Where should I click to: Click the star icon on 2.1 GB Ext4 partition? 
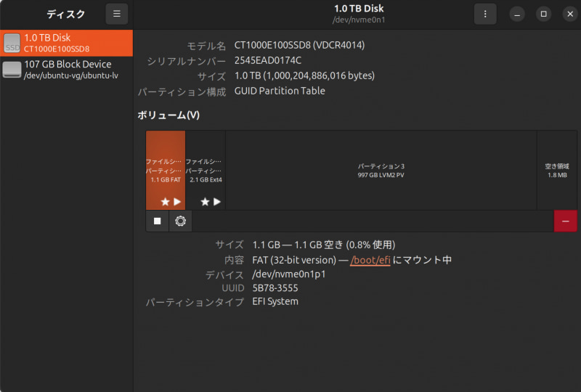(x=205, y=202)
